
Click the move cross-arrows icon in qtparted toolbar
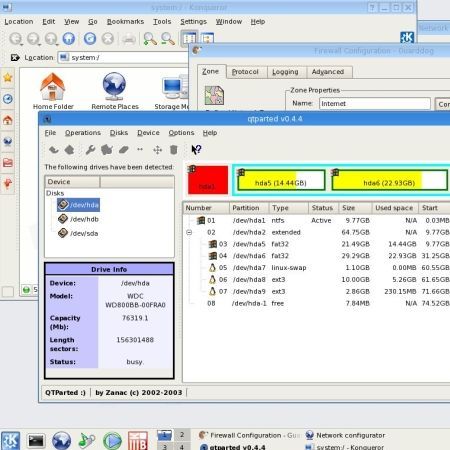[157, 150]
